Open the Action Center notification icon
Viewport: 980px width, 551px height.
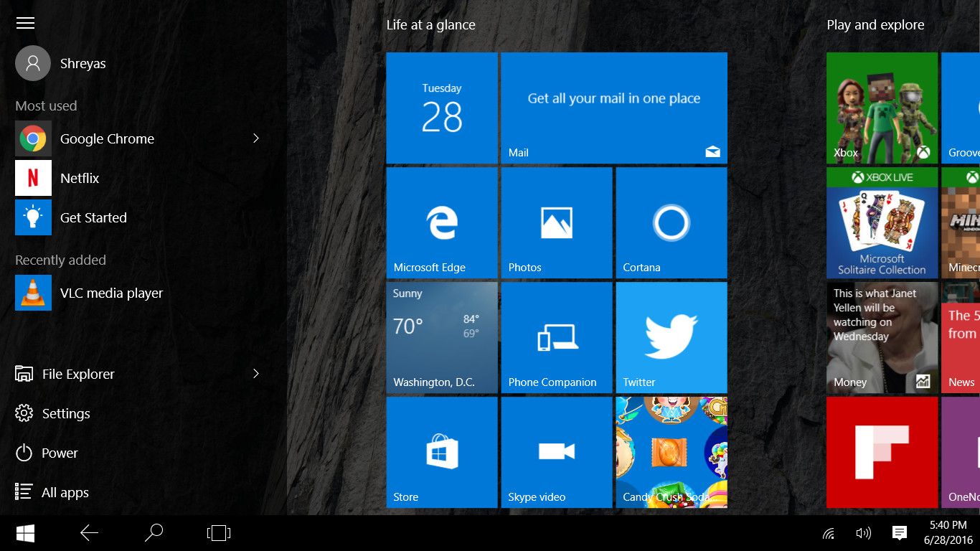[899, 533]
